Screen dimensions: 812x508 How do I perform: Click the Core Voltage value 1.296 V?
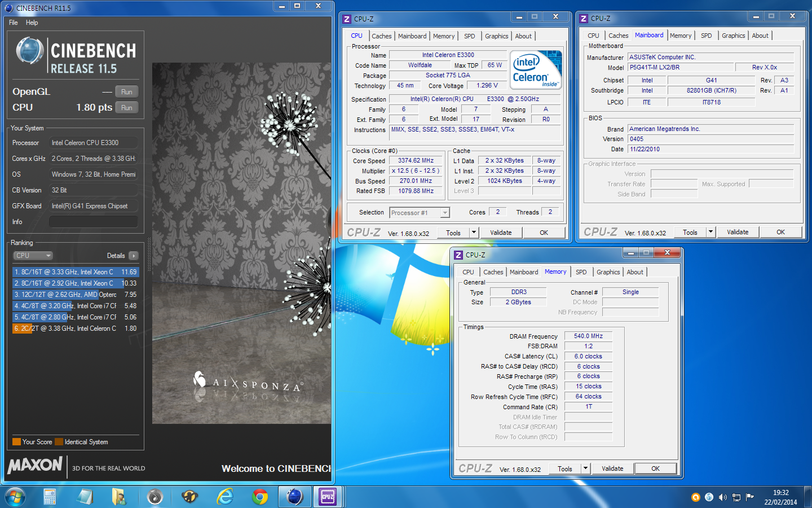[487, 85]
